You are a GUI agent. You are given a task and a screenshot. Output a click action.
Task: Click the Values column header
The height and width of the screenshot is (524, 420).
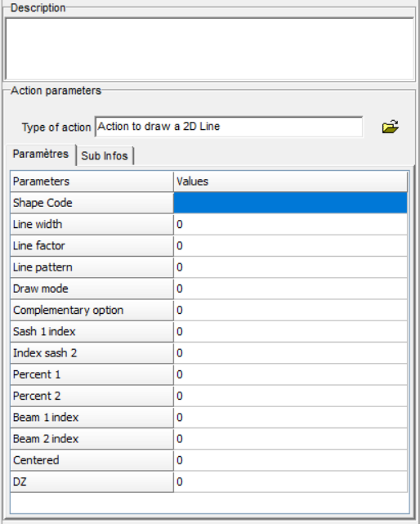pyautogui.click(x=290, y=181)
